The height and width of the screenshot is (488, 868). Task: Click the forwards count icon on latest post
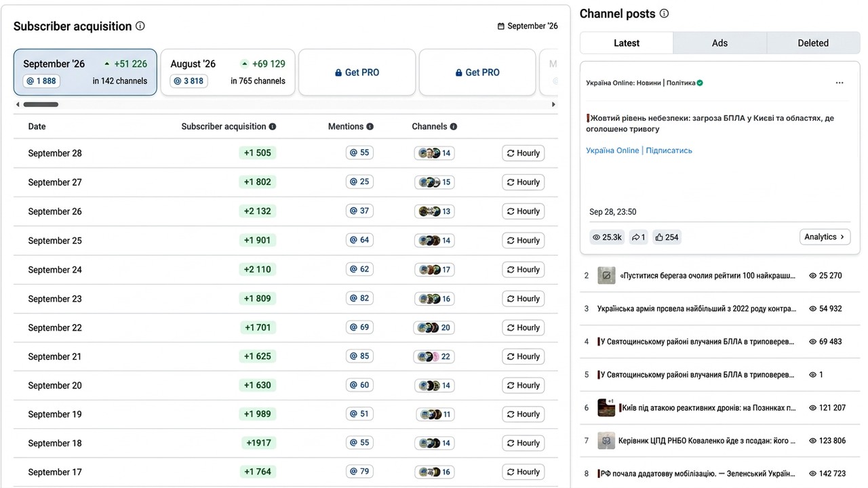click(x=638, y=237)
